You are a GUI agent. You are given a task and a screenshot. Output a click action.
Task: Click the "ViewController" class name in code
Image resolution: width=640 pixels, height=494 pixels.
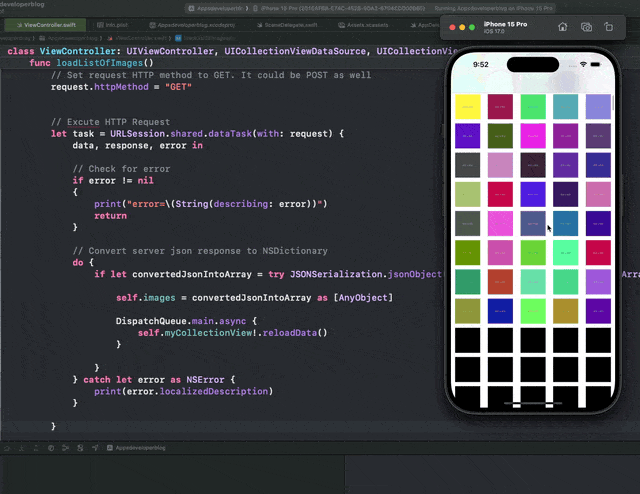pyautogui.click(x=78, y=51)
